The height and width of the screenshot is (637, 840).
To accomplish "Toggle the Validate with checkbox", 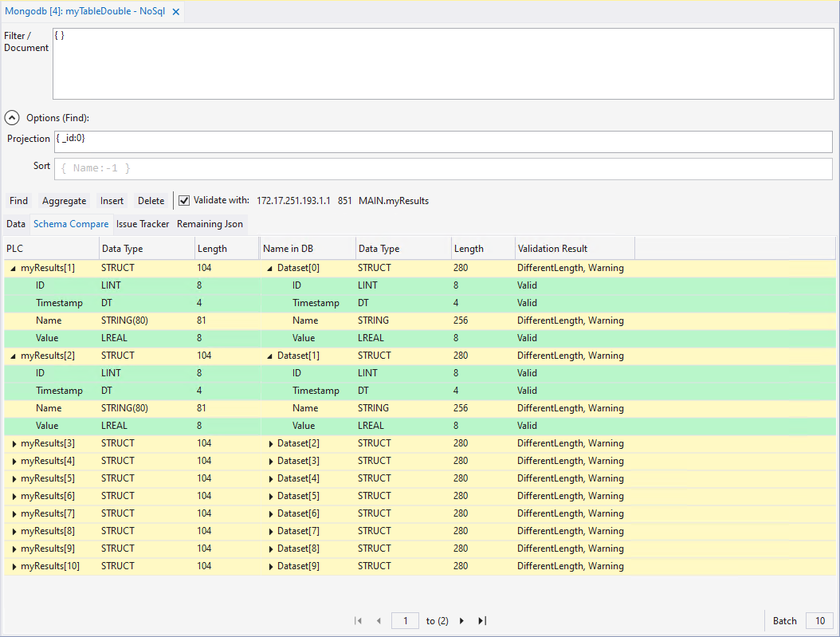I will pos(184,200).
